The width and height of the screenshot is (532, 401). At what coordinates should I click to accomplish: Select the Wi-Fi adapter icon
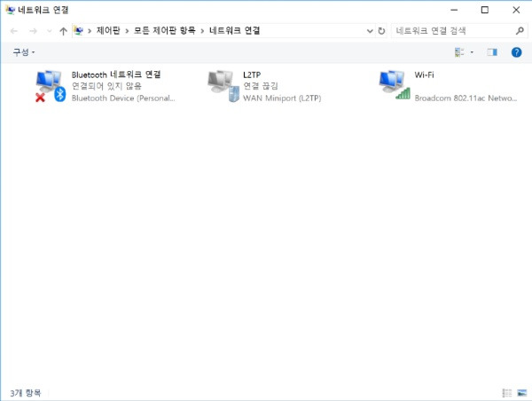(395, 85)
